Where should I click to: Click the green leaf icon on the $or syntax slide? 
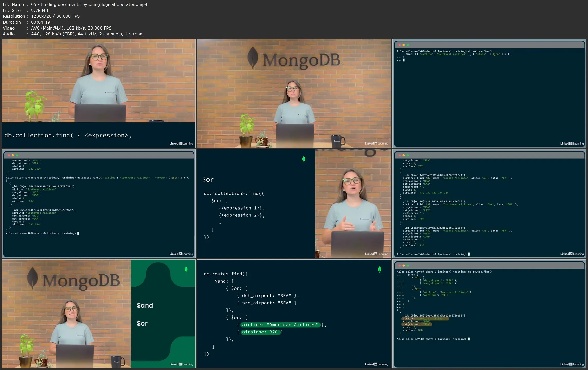tap(304, 159)
